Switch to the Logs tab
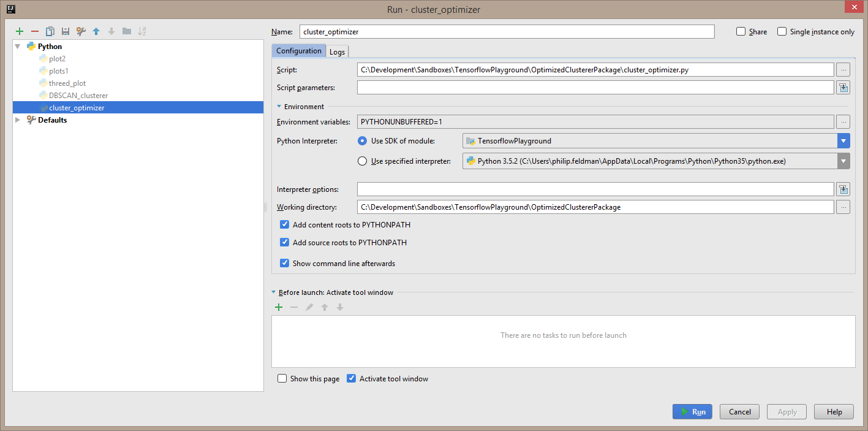This screenshot has width=868, height=431. click(337, 51)
